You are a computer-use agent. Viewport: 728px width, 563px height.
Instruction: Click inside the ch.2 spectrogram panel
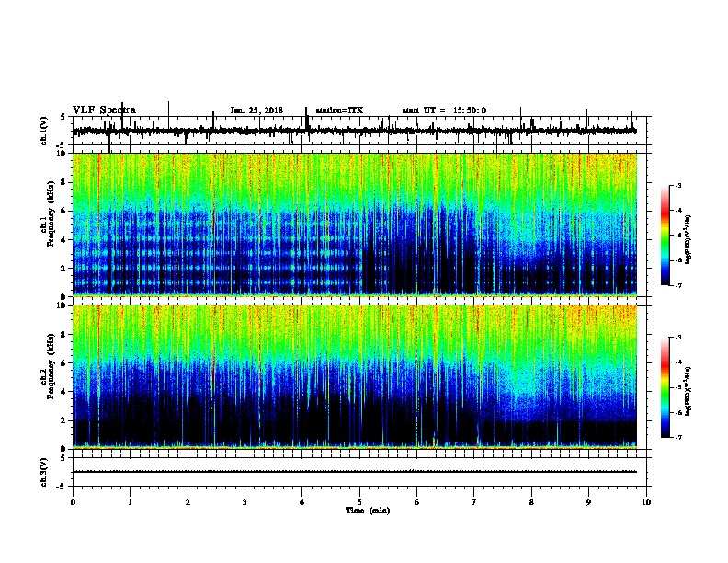355,377
